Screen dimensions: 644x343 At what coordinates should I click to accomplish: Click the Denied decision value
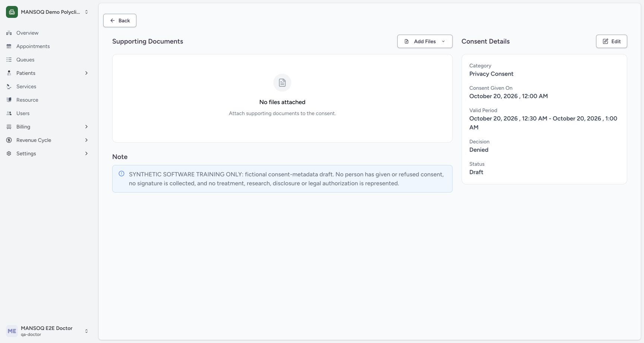tap(479, 150)
